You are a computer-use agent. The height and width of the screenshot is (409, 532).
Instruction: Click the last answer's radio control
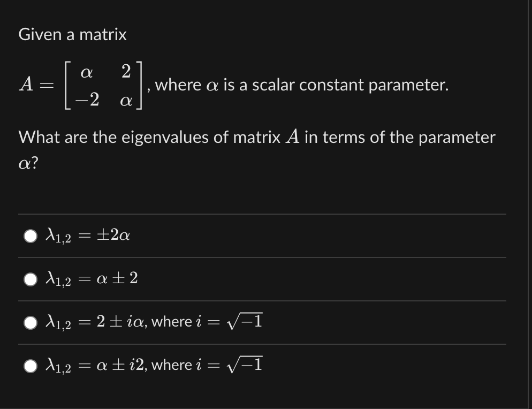pyautogui.click(x=31, y=365)
